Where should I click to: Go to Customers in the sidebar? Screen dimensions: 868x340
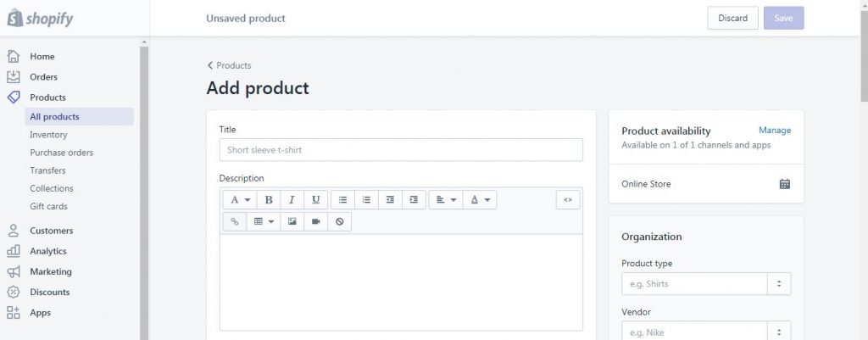[x=52, y=231]
